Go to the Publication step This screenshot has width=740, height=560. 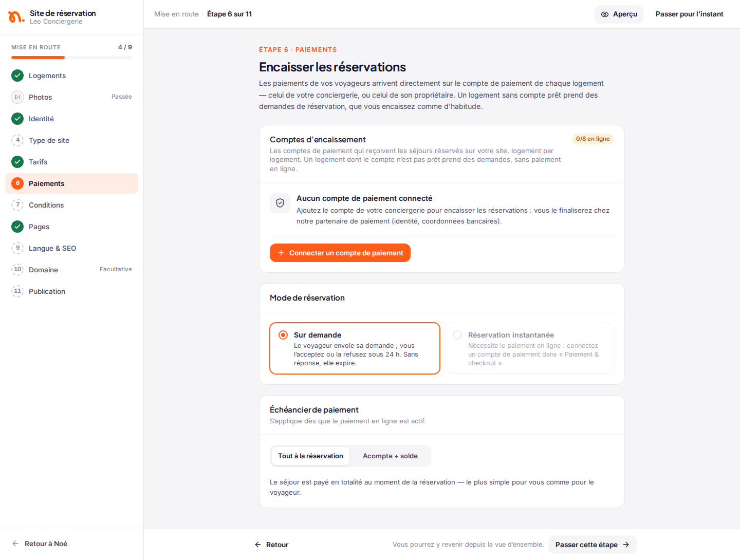point(71,291)
